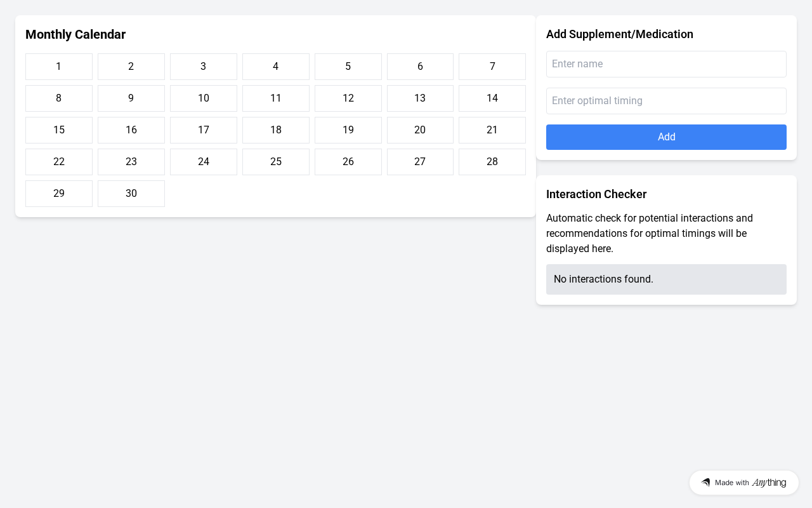Screen dimensions: 812x508
Task: Click the blue Add button
Action: pyautogui.click(x=666, y=137)
